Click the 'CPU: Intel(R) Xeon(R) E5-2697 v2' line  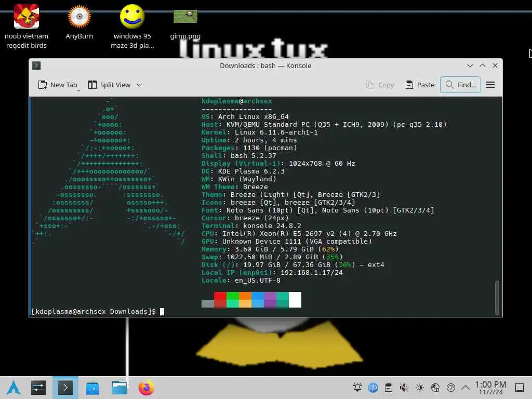click(x=299, y=234)
